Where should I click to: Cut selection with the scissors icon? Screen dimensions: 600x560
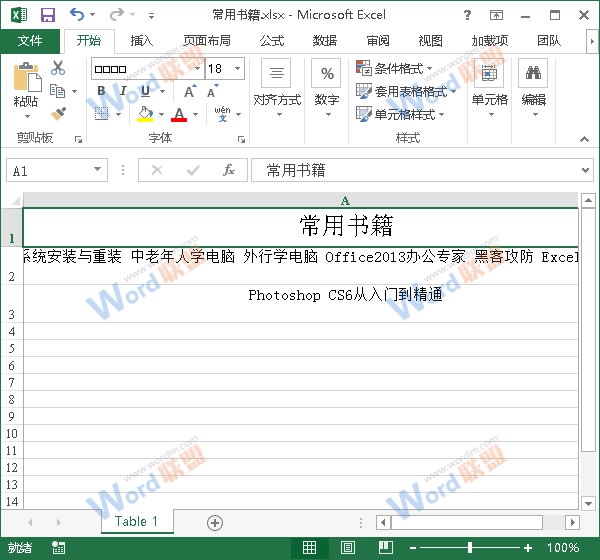pos(58,68)
